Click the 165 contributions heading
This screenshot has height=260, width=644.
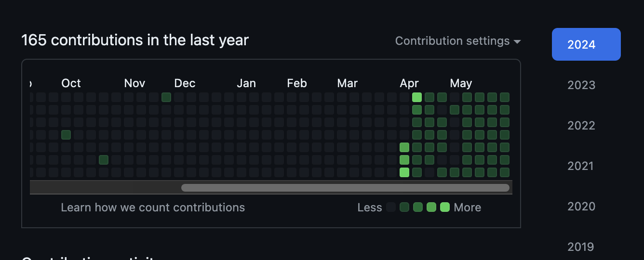pyautogui.click(x=135, y=40)
